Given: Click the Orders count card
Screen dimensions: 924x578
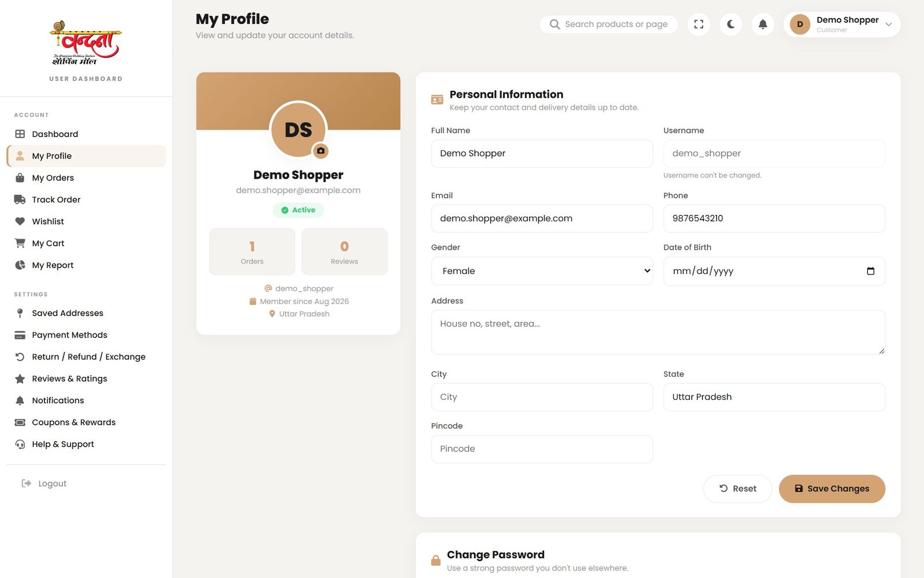Looking at the screenshot, I should 252,251.
